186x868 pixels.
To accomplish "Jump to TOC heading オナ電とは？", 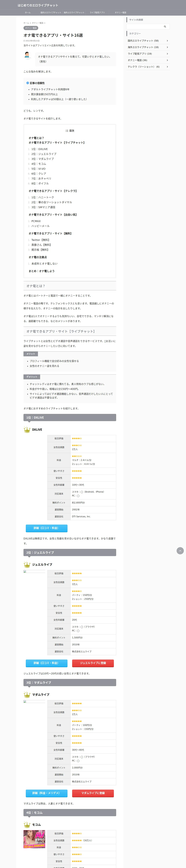I will click(x=36, y=138).
